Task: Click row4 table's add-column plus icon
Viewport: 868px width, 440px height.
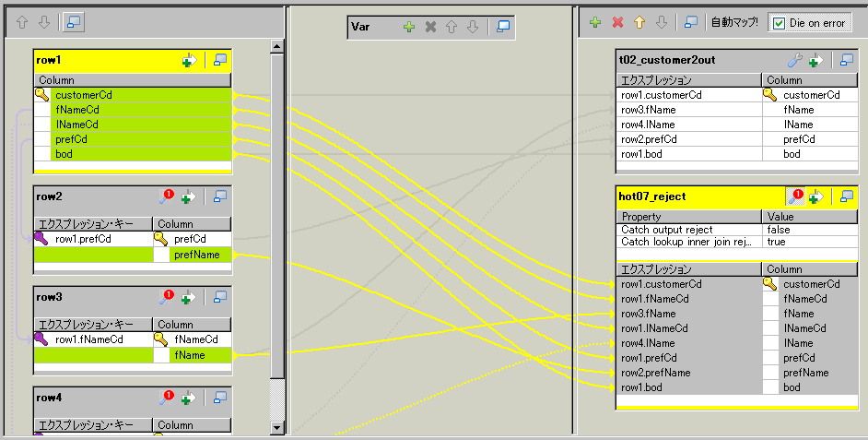Action: (189, 398)
